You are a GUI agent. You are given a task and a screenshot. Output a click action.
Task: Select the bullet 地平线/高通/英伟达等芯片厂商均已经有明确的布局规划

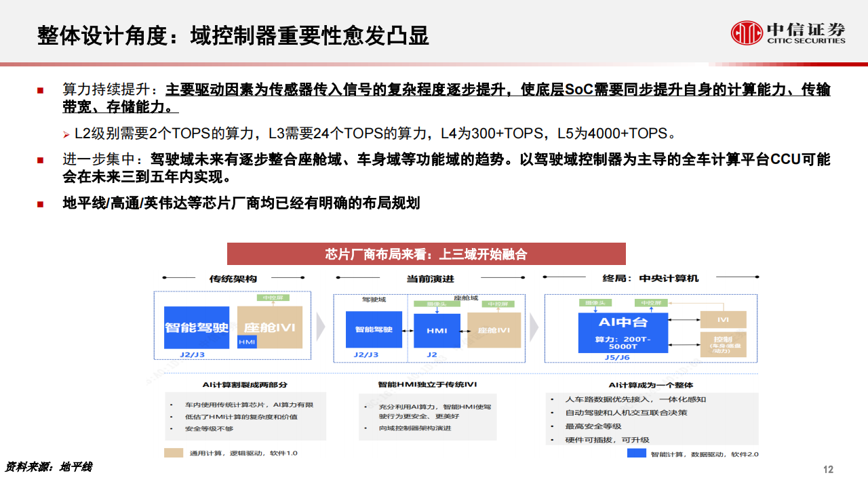pyautogui.click(x=241, y=203)
